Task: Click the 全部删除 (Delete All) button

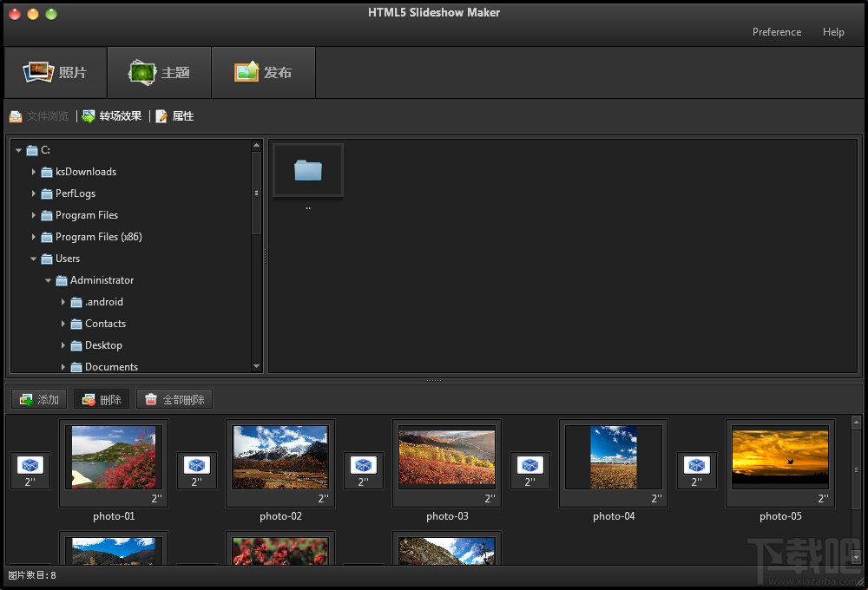Action: coord(174,400)
